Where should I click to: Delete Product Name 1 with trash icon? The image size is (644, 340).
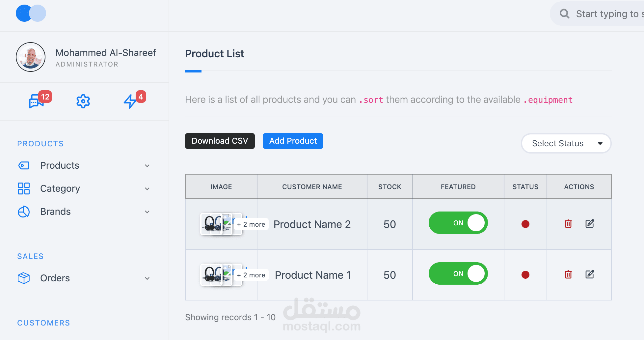(x=568, y=274)
